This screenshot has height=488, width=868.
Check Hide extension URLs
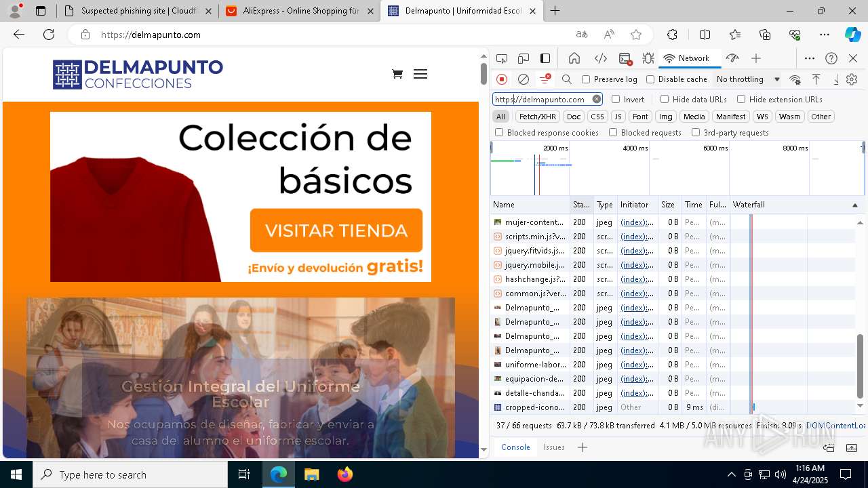coord(741,99)
